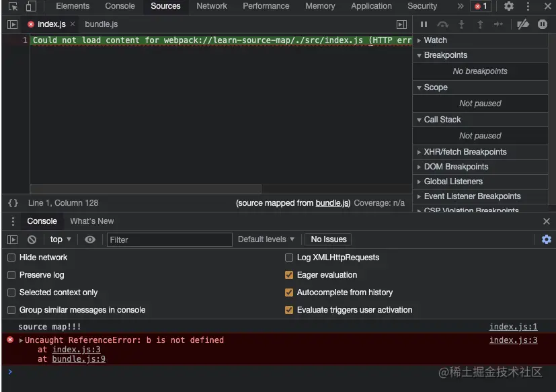
Task: Clear the console with the ban icon
Action: [32, 239]
